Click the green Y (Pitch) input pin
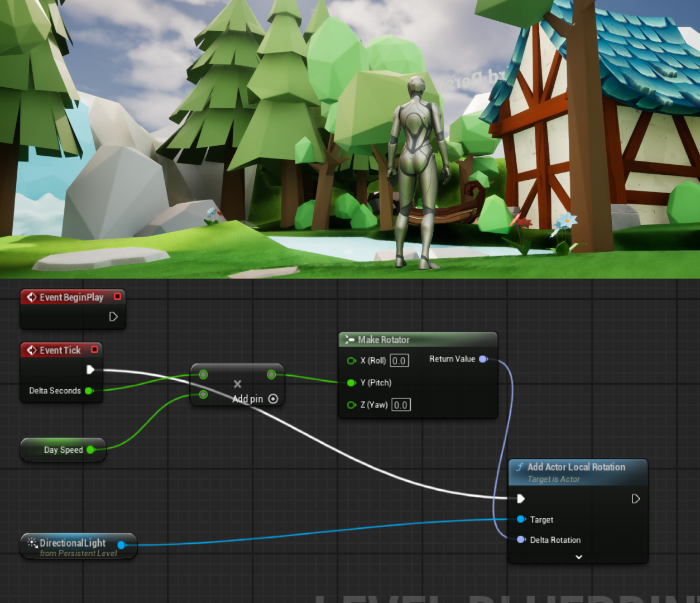The image size is (700, 603). click(351, 383)
